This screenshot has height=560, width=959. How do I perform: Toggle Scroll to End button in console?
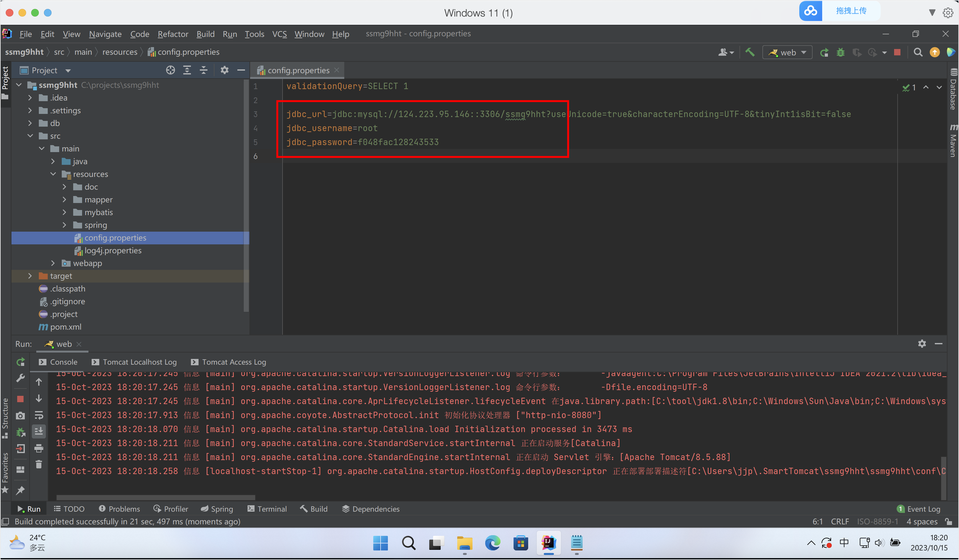pyautogui.click(x=39, y=431)
